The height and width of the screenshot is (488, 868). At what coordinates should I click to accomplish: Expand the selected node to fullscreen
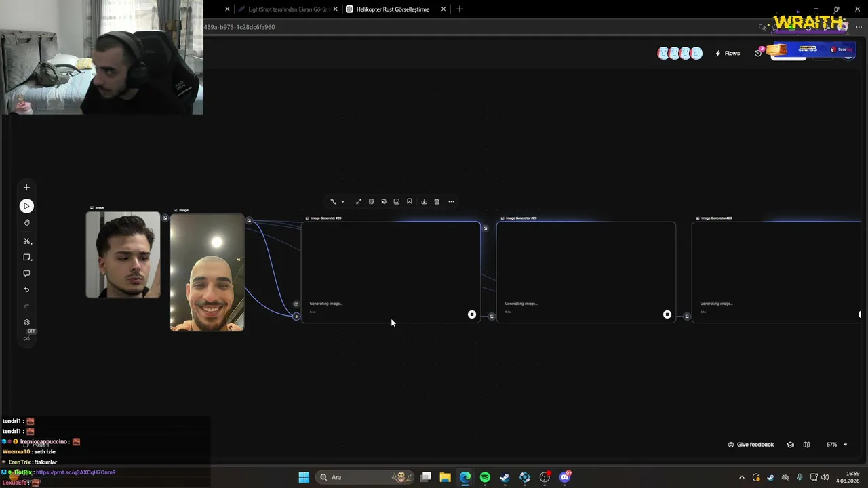[x=359, y=201]
